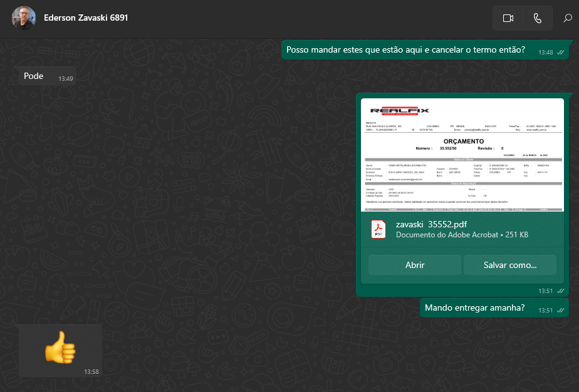Screen dimensions: 579x392
Task: Choose 'Salvar como...' for the PDF
Action: tap(509, 265)
